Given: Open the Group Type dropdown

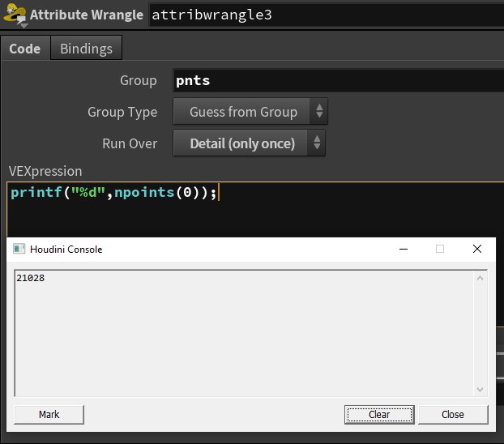Looking at the screenshot, I should (x=250, y=112).
